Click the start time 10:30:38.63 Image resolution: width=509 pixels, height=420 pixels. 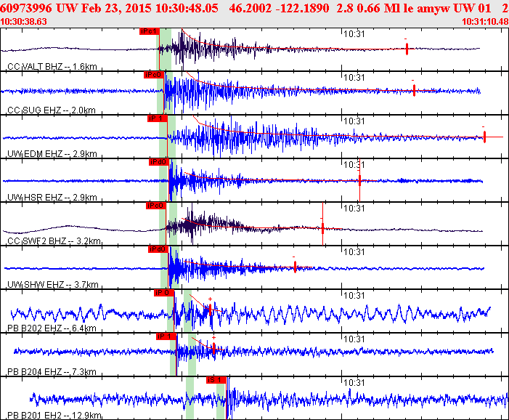click(x=23, y=22)
